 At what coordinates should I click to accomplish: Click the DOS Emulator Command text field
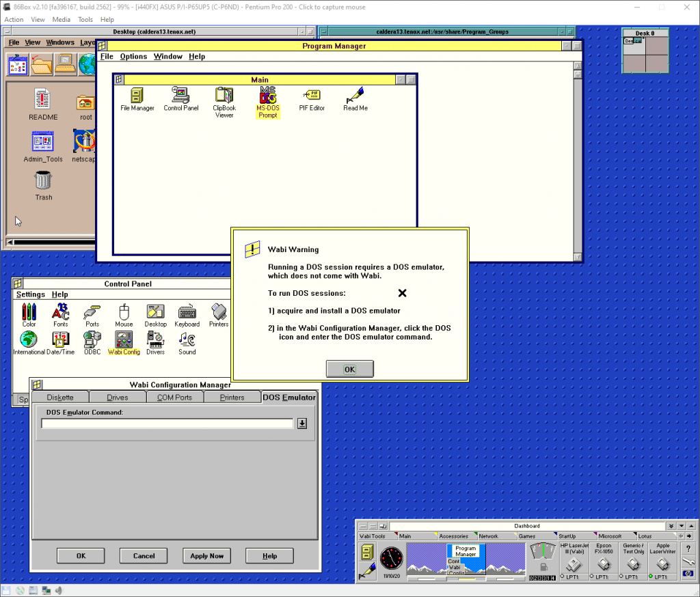click(x=167, y=424)
